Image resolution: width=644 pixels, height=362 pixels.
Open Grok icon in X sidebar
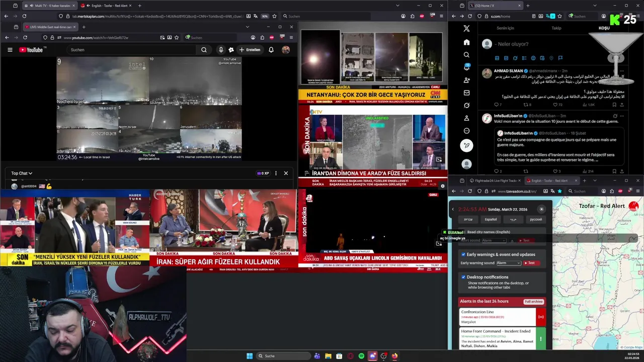coord(466,106)
